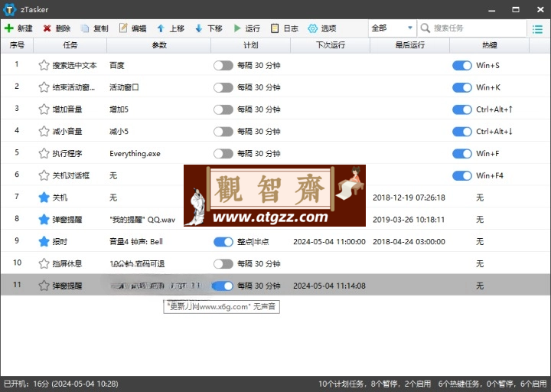Unstar the 报时 task
Viewport: 551px width, 392px height.
[x=44, y=241]
